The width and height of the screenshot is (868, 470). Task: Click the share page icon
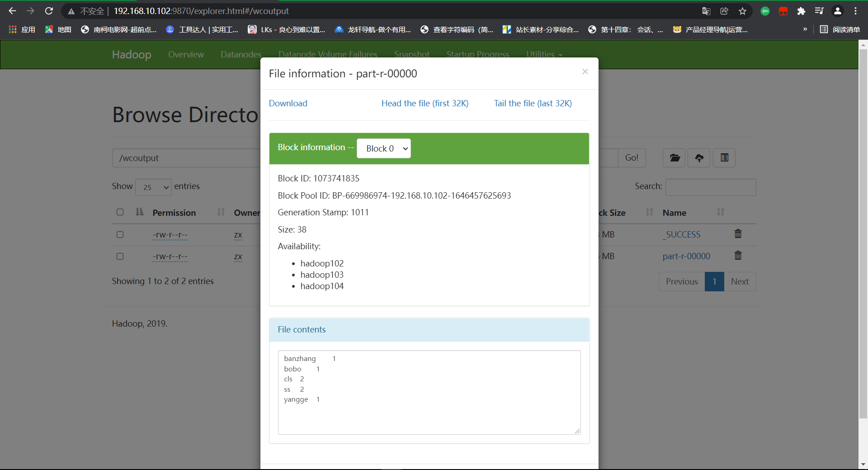click(724, 11)
